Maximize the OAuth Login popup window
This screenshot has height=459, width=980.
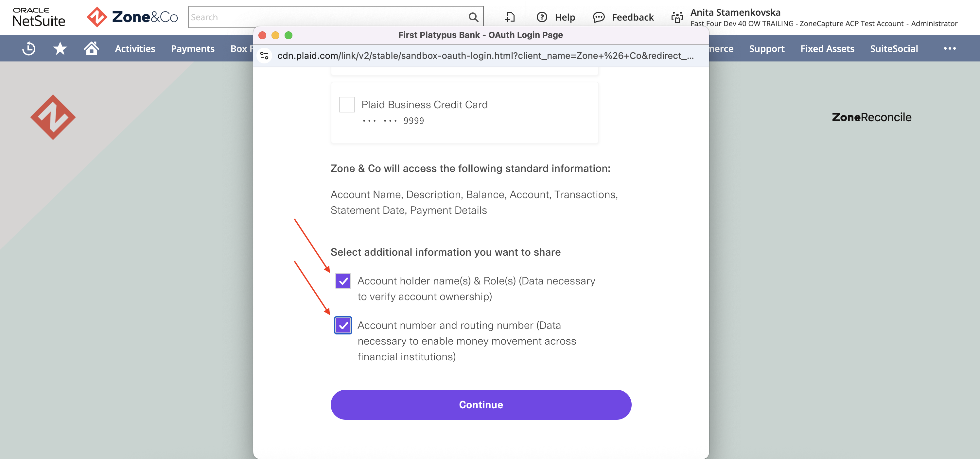coord(289,35)
